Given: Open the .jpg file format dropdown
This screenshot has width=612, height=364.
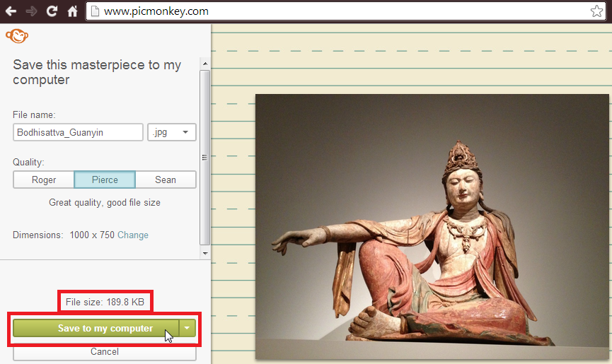Looking at the screenshot, I should tap(172, 132).
